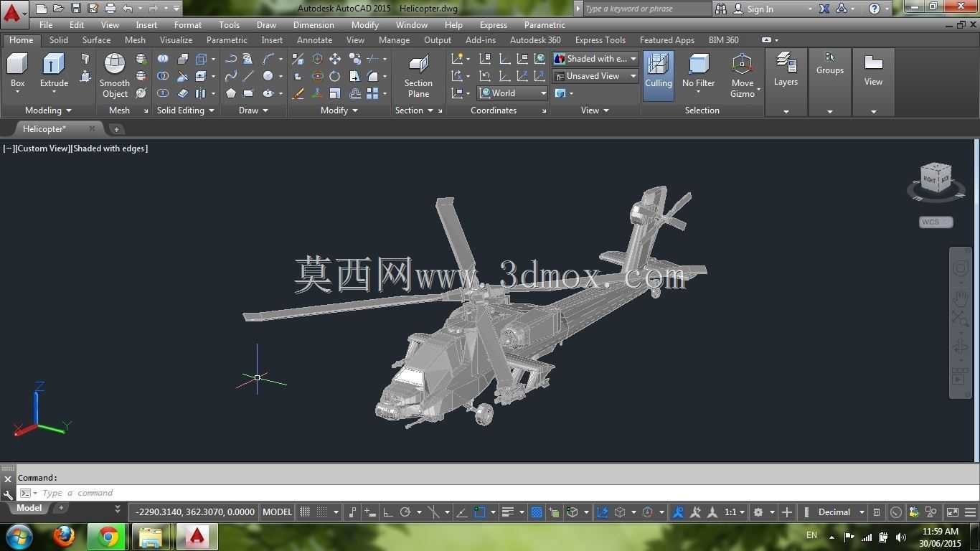Toggle the grid display in status bar
This screenshot has height=551, width=980.
(305, 512)
